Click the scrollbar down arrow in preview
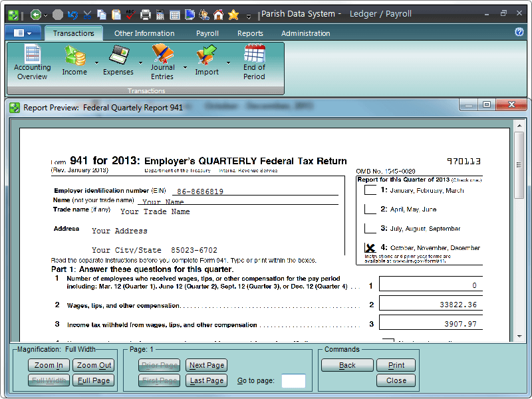532x399 pixels. (x=519, y=336)
